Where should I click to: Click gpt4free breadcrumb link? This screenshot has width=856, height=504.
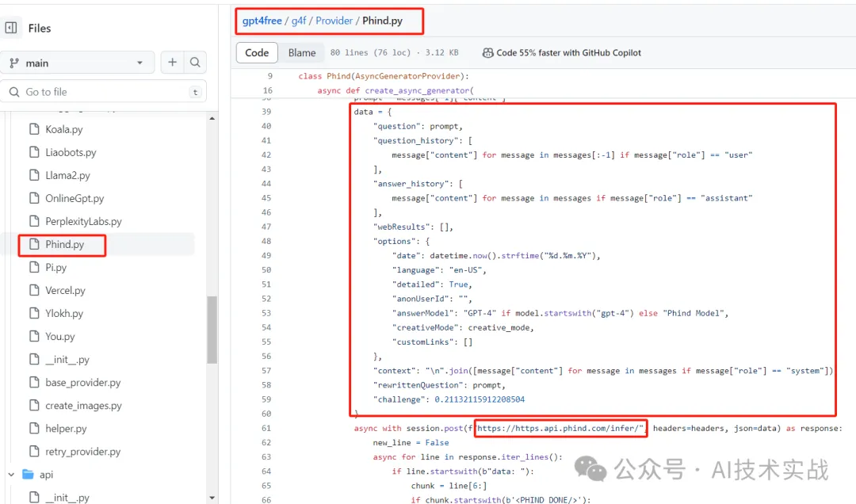pos(262,21)
